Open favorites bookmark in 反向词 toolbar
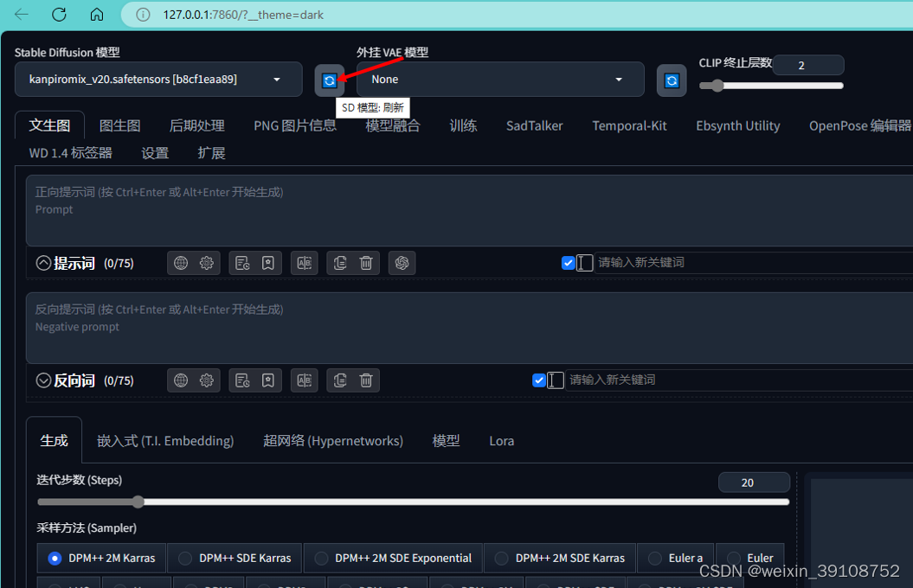 click(x=268, y=380)
